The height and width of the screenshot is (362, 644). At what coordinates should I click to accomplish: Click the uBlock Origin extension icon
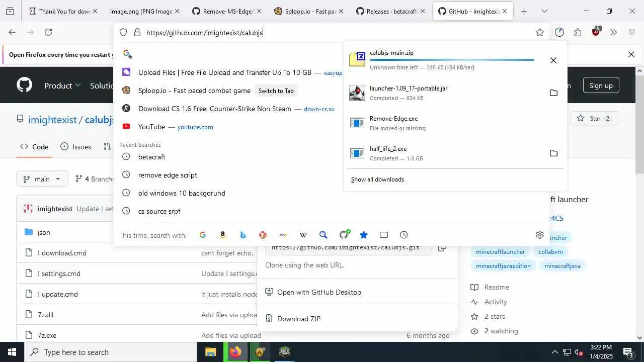coord(596,31)
